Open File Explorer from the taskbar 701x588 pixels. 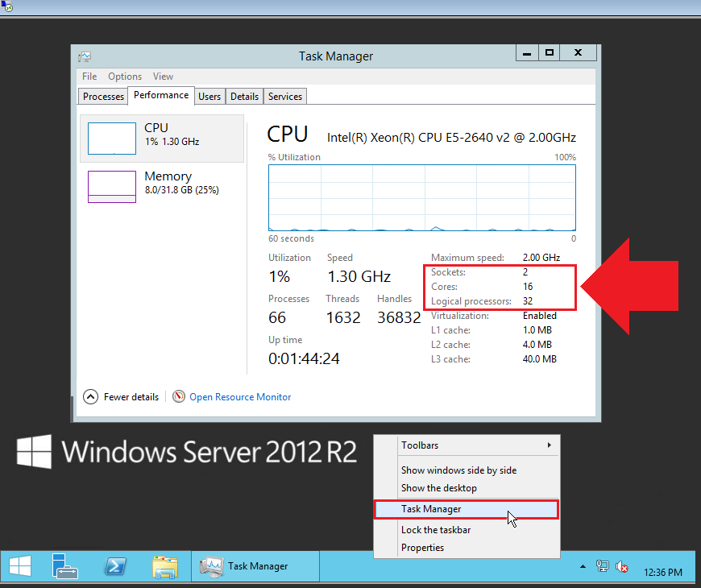click(165, 566)
